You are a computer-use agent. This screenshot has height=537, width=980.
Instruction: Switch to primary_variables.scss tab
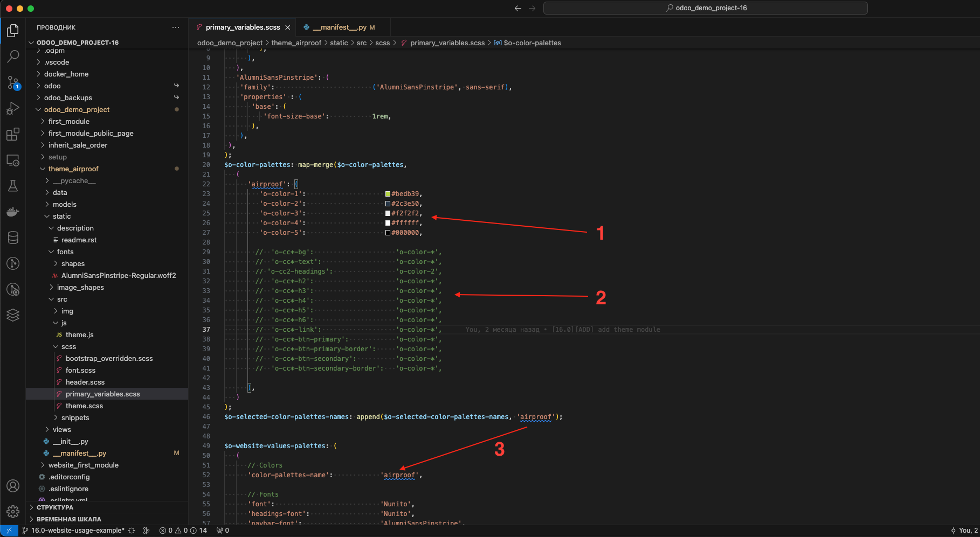coord(243,27)
